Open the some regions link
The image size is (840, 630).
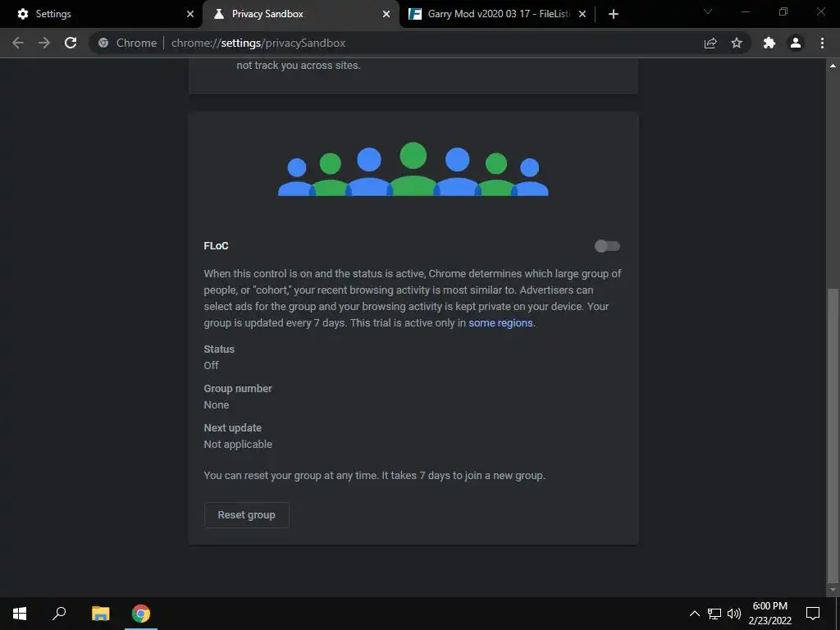click(500, 323)
